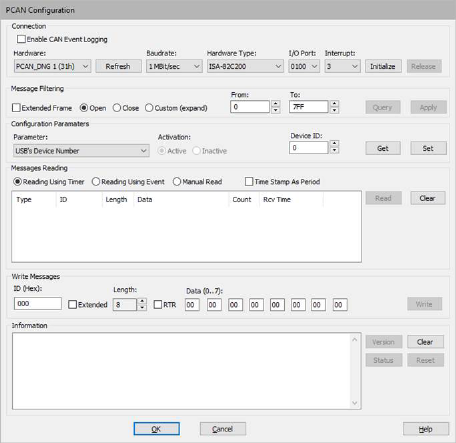
Task: Select the Close filter radio button
Action: coord(117,108)
